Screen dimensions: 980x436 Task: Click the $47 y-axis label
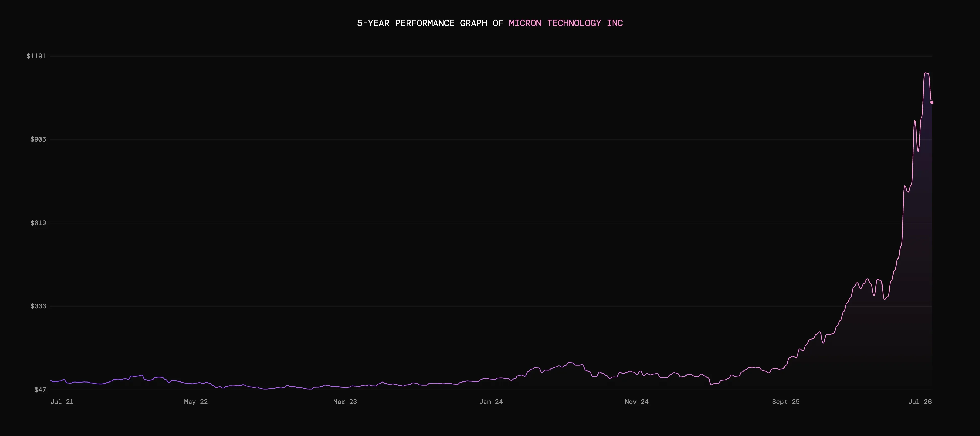[40, 389]
